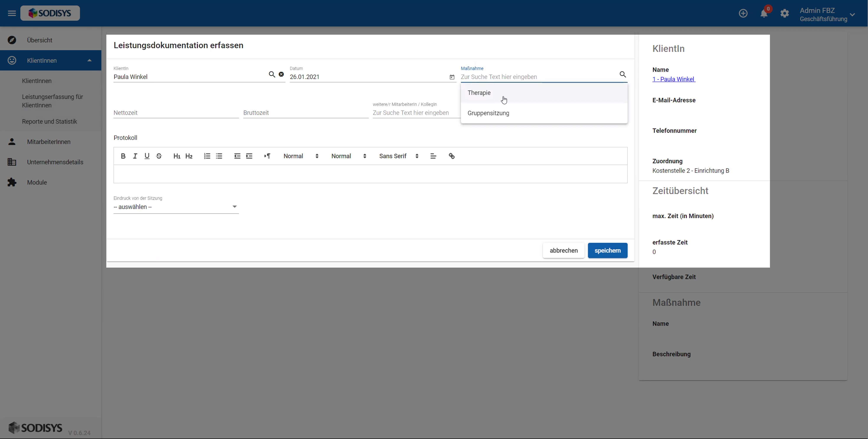Viewport: 868px width, 439px height.
Task: Open the text alignment picker
Action: [x=433, y=156]
